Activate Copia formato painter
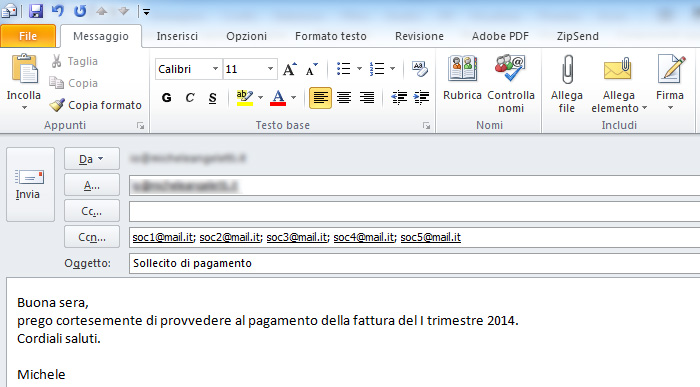The height and width of the screenshot is (387, 700). pos(96,105)
